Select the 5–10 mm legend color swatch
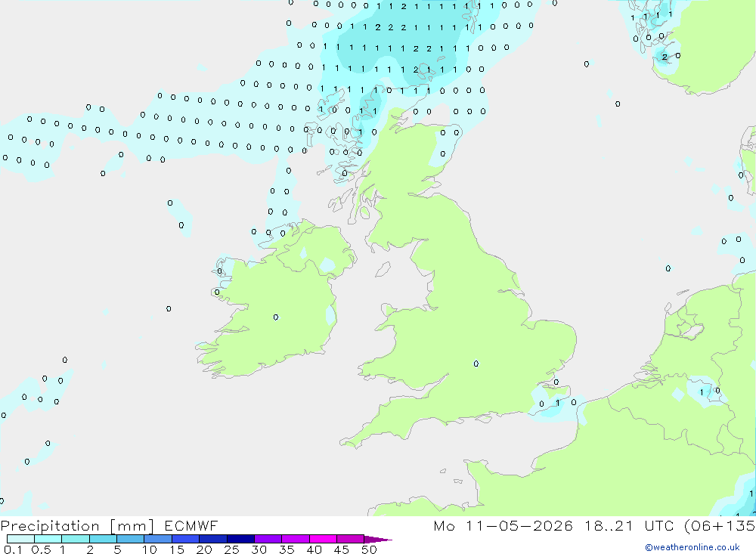Viewport: 756px width, 554px height. (131, 539)
